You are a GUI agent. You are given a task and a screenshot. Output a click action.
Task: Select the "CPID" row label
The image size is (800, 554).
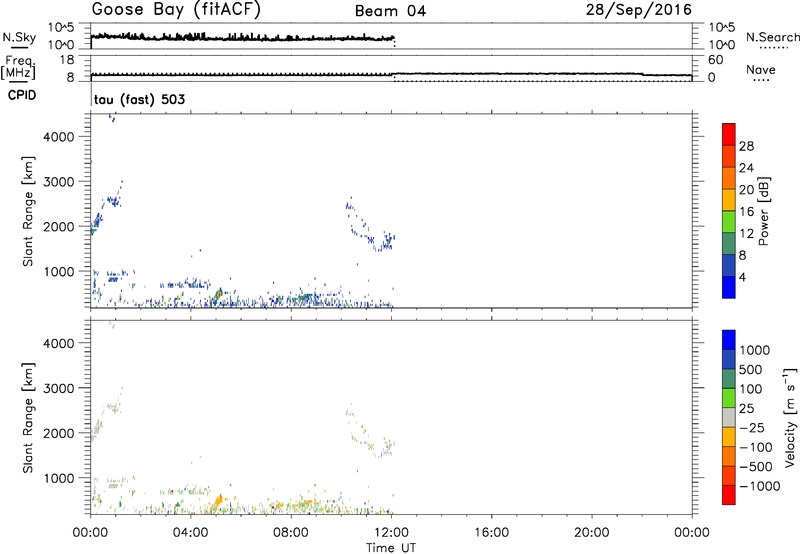[x=22, y=95]
